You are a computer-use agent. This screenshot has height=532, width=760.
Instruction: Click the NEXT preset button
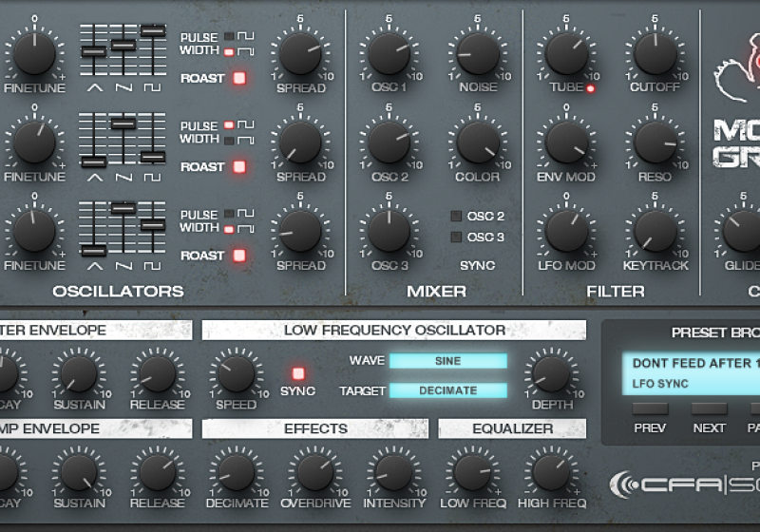point(709,408)
